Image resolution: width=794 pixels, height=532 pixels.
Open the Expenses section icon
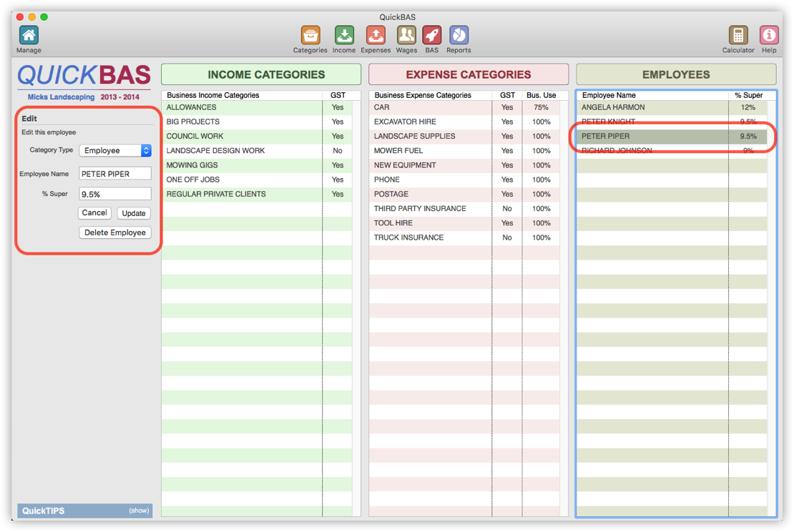pos(376,36)
